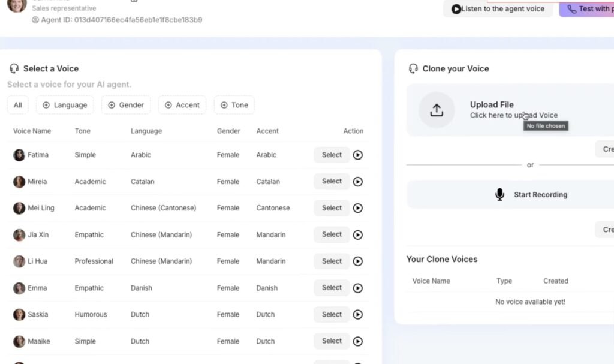Show All voices filter

click(x=18, y=105)
